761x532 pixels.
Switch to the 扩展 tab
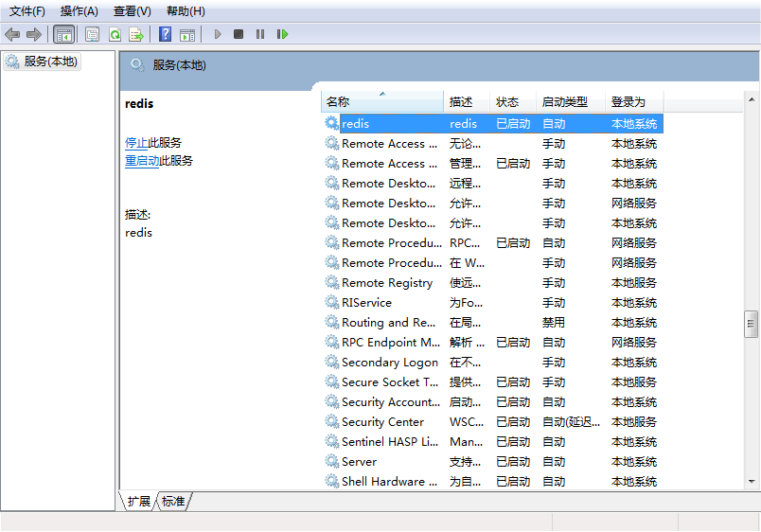138,501
